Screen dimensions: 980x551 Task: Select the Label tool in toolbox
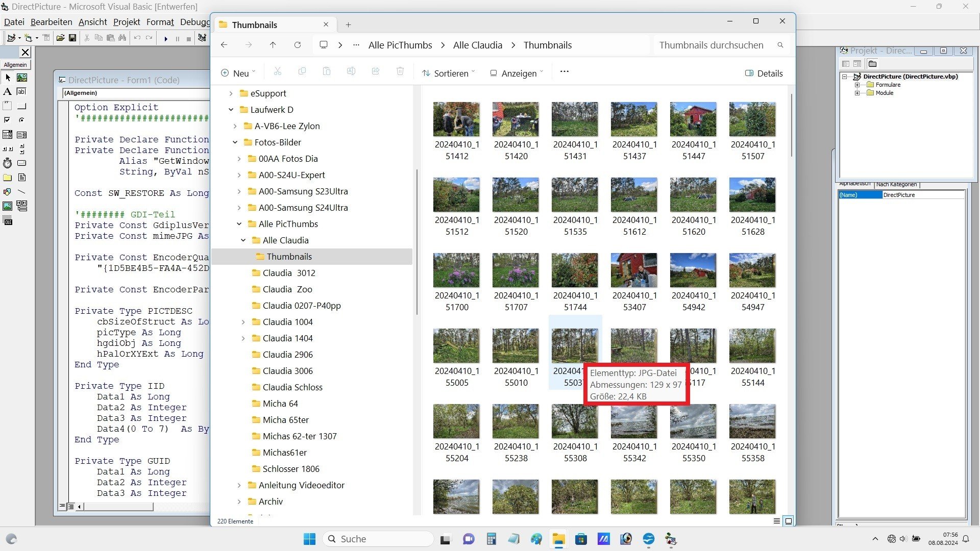[7, 92]
